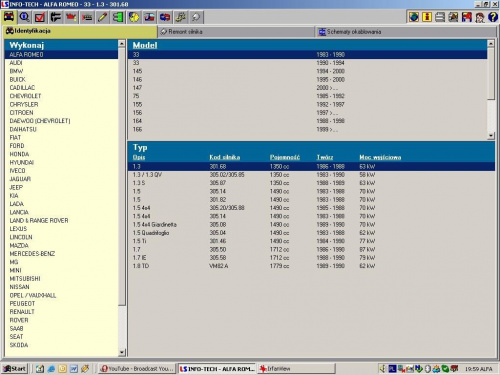500x375 pixels.
Task: Select the yellow gears toolbar icon
Action: [x=181, y=17]
